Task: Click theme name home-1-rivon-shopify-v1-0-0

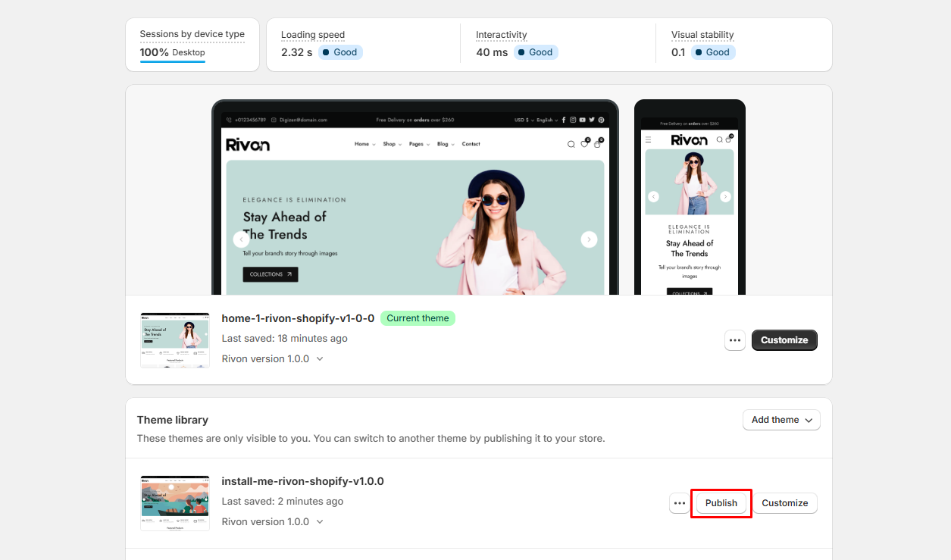Action: point(298,318)
